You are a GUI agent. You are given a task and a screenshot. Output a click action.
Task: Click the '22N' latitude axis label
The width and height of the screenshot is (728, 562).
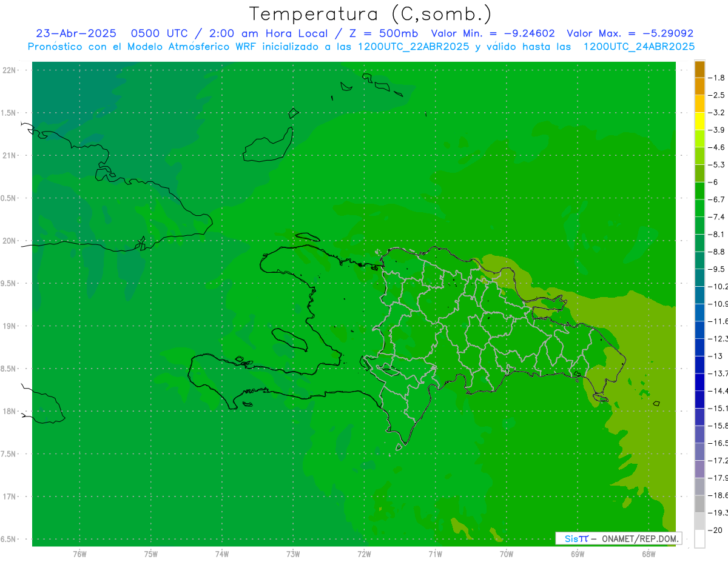(x=9, y=70)
